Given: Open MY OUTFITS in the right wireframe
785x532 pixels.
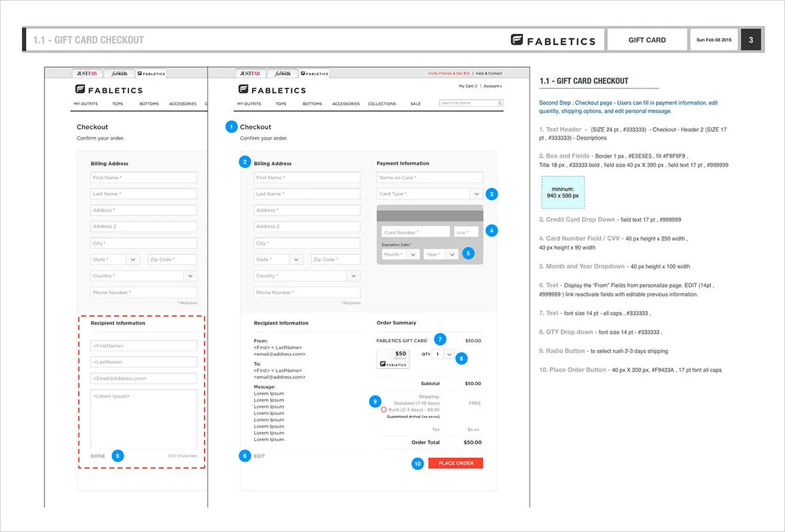Looking at the screenshot, I should pyautogui.click(x=249, y=104).
